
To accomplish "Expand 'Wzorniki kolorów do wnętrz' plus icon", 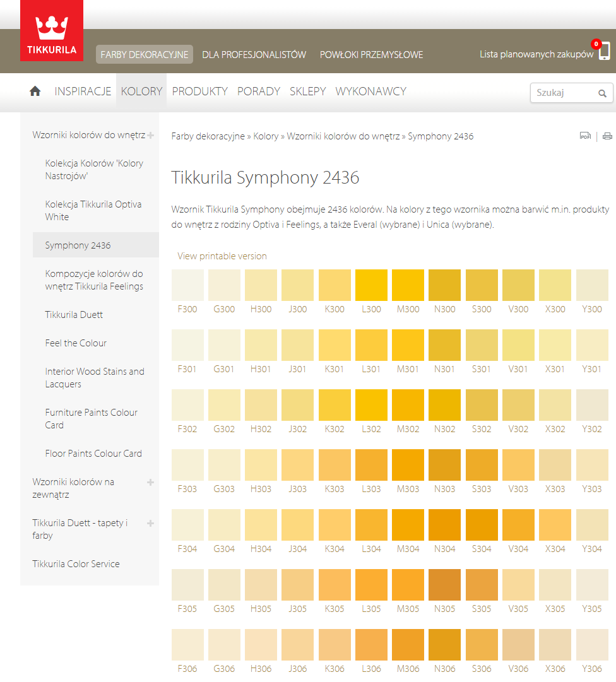I will pyautogui.click(x=150, y=135).
